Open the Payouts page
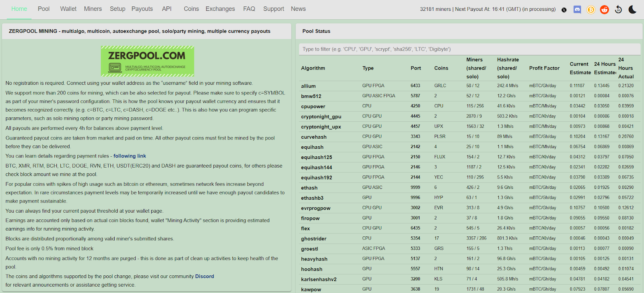 point(142,9)
